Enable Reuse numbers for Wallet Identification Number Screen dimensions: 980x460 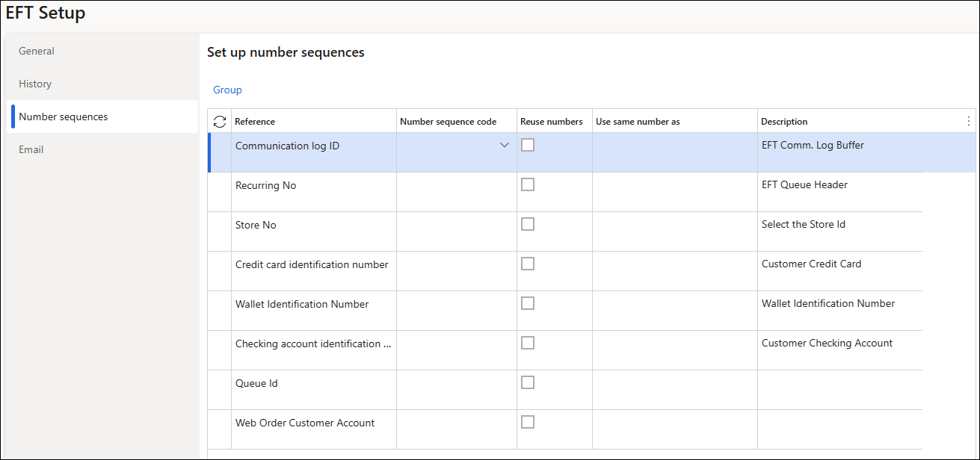coord(528,303)
